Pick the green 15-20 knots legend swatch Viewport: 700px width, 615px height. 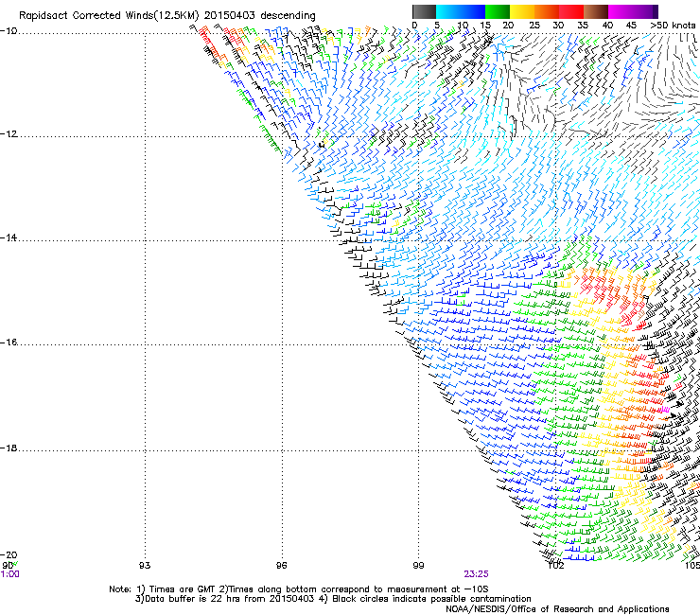click(x=498, y=11)
